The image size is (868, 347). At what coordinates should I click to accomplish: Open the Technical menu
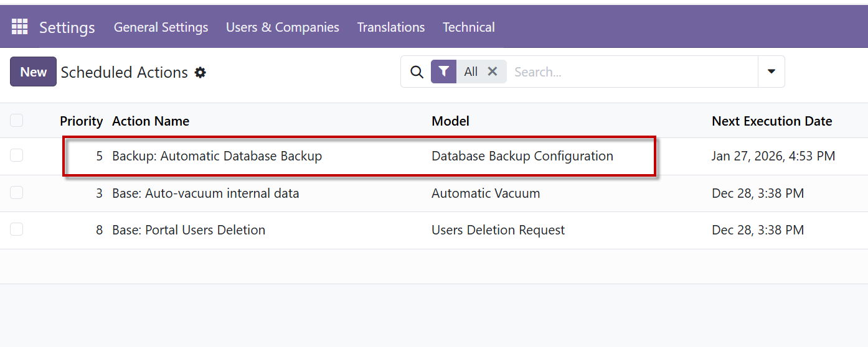(x=468, y=27)
